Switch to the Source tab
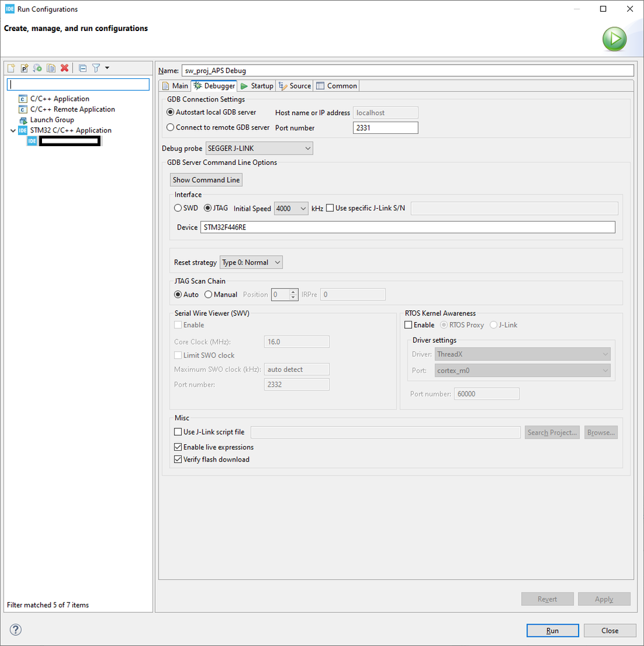The width and height of the screenshot is (644, 646). tap(295, 86)
